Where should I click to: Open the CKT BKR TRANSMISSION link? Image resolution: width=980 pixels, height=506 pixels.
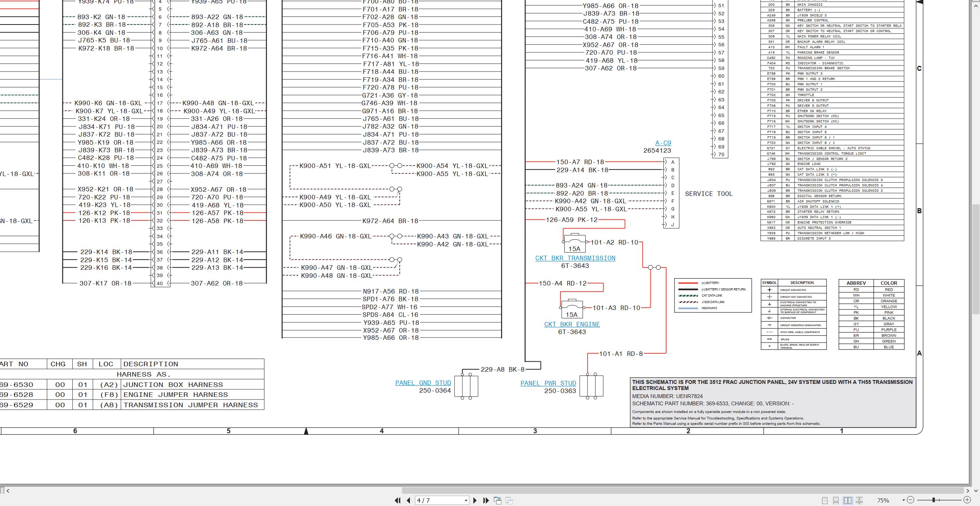click(x=575, y=258)
